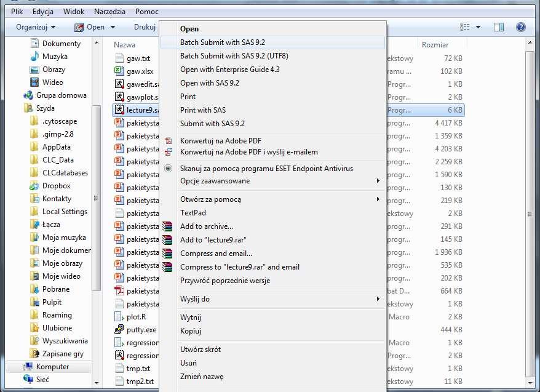The image size is (540, 392).
Task: Click the Muzyka library note icon
Action: 34,56
